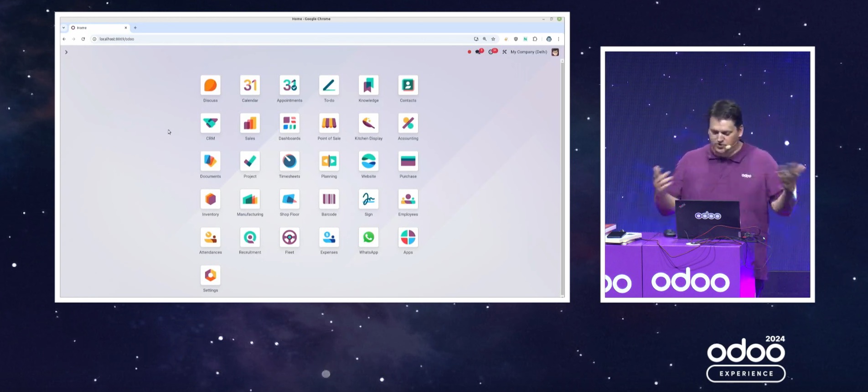Screen dimensions: 868x392
Task: Open the Expenses app
Action: [x=329, y=237]
